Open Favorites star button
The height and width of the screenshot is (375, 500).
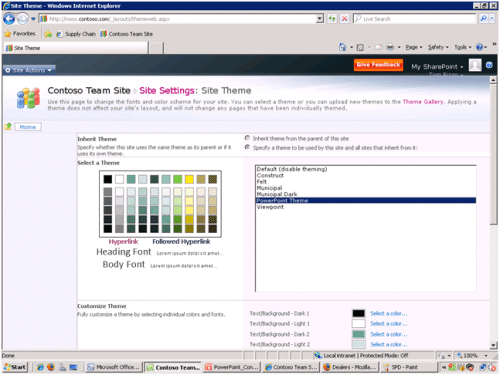20,34
